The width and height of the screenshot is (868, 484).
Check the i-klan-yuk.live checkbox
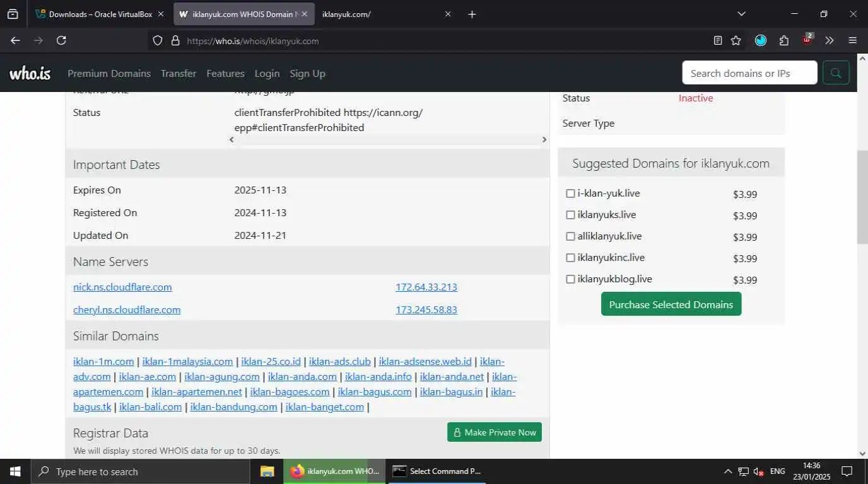(570, 193)
